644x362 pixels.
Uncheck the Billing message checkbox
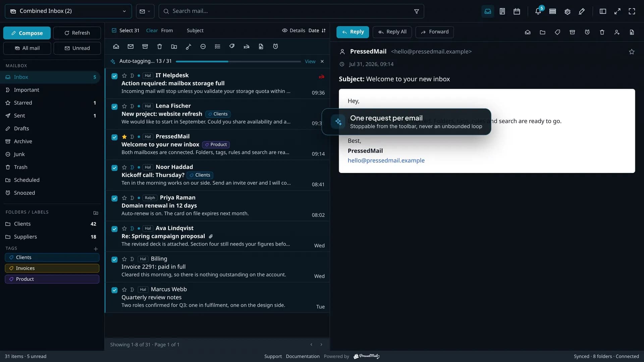pyautogui.click(x=114, y=259)
